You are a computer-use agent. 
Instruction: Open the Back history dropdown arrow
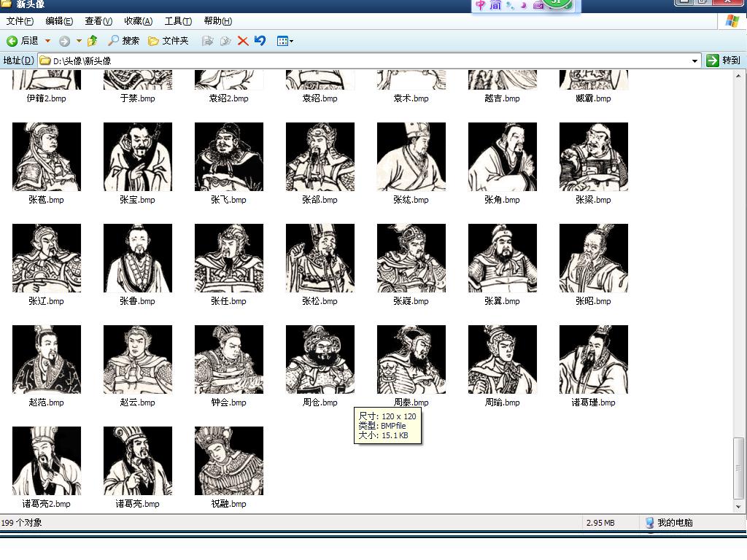tap(47, 41)
